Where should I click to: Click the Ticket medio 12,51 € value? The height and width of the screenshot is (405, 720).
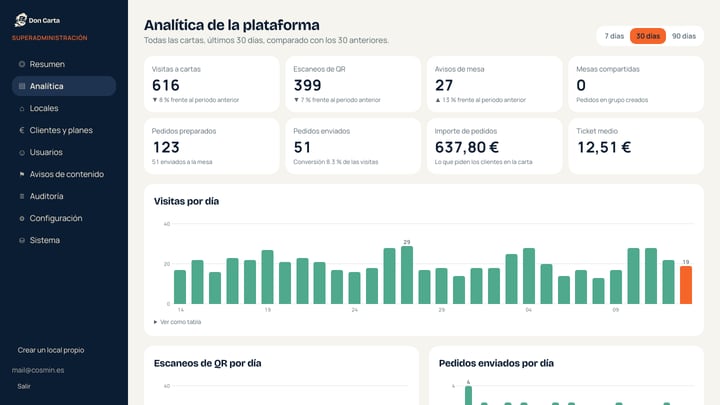pos(603,147)
